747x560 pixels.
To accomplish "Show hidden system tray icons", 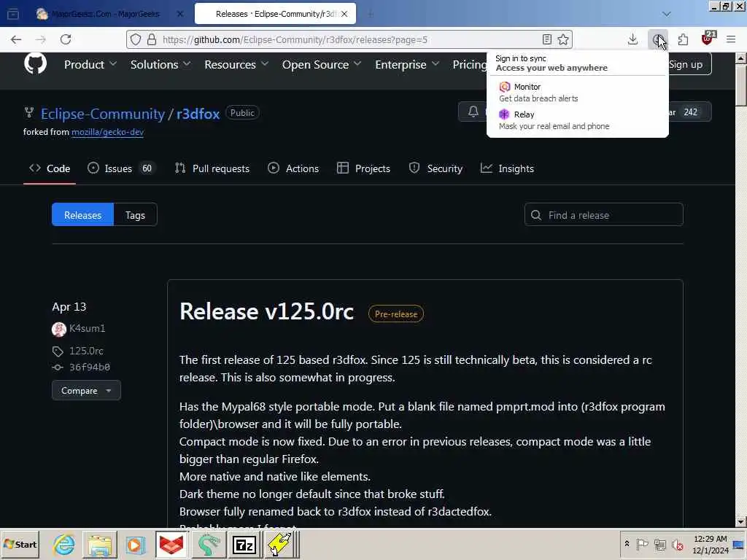I will (x=627, y=543).
